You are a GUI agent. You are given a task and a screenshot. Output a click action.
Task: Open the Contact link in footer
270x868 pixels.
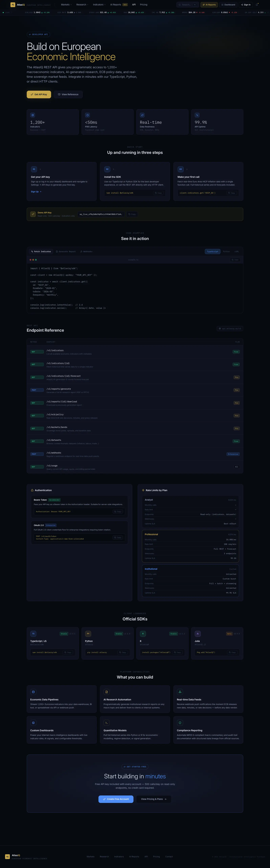point(169,856)
